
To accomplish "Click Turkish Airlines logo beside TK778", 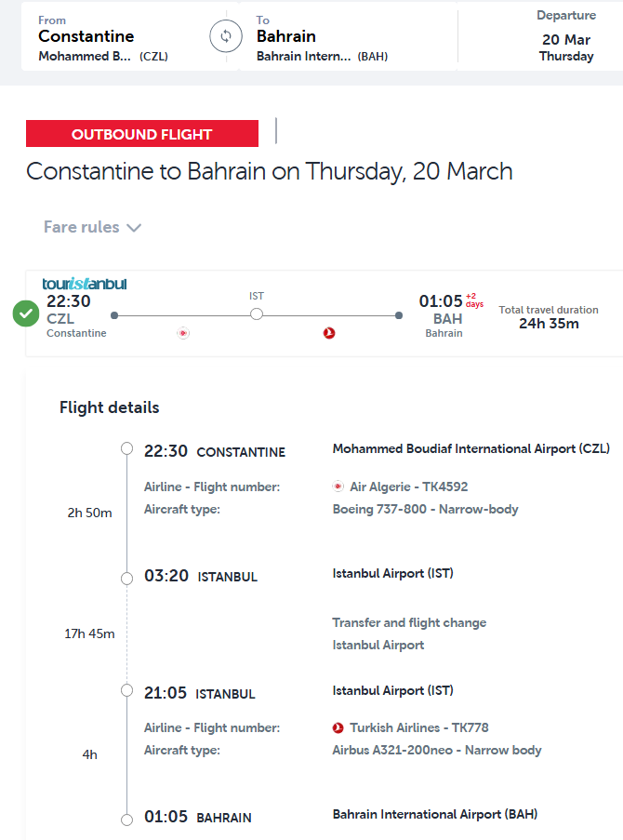I will [338, 727].
